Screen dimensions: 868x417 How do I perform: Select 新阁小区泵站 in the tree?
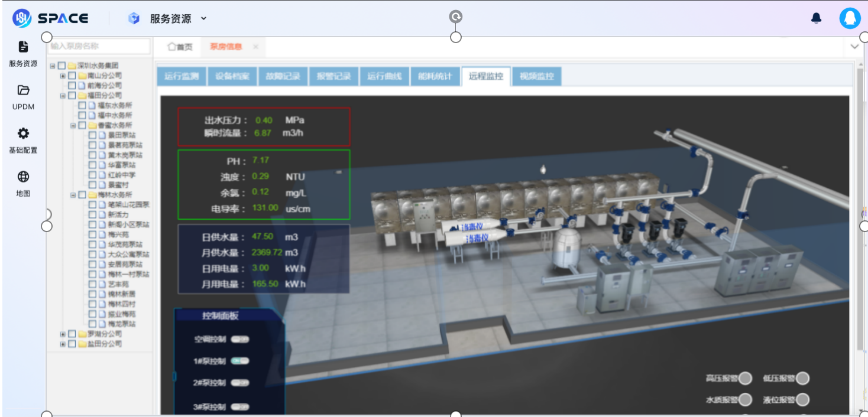128,224
